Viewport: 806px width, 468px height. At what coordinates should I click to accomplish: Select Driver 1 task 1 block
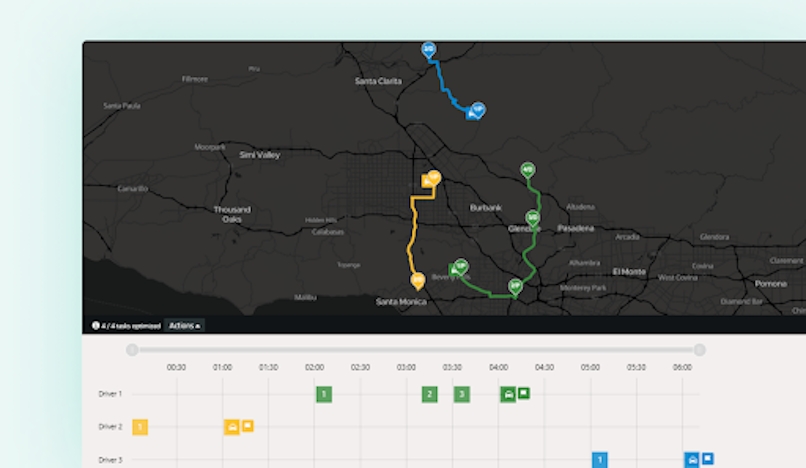(324, 394)
